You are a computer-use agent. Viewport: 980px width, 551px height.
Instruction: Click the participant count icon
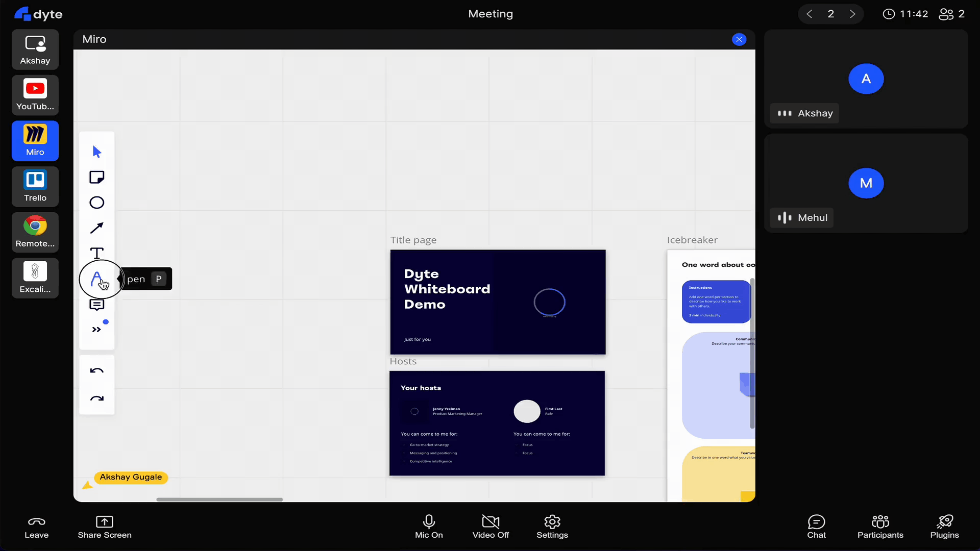(x=946, y=14)
